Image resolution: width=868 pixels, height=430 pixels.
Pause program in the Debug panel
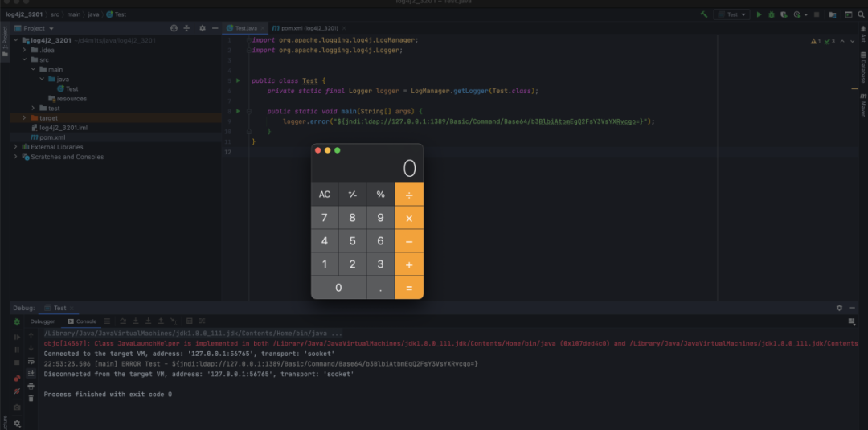click(17, 350)
